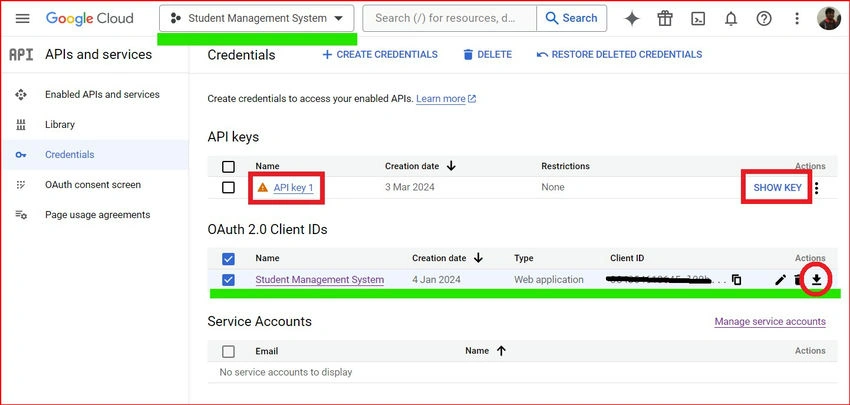Open the top bar three-dot settings menu
Screen dimensions: 850x405
796,19
